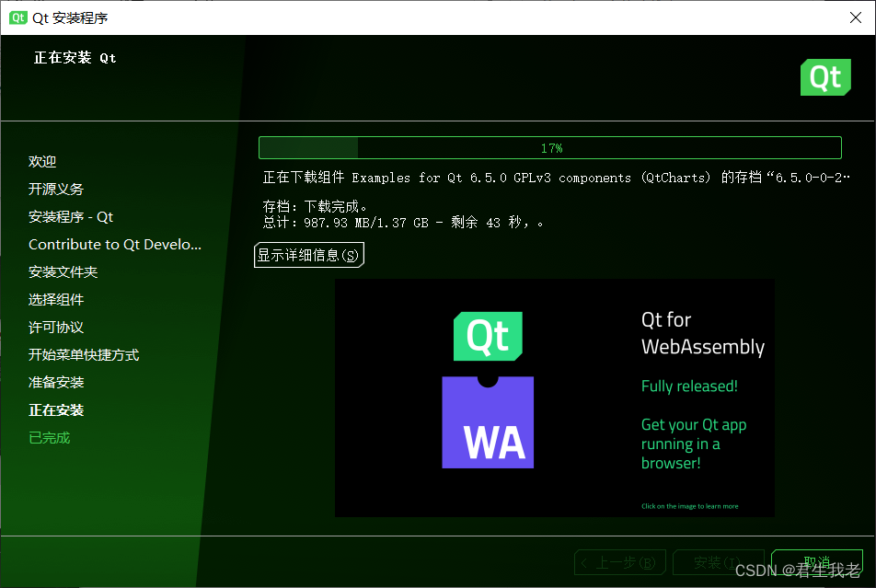Close the Qt installer window

(x=856, y=17)
